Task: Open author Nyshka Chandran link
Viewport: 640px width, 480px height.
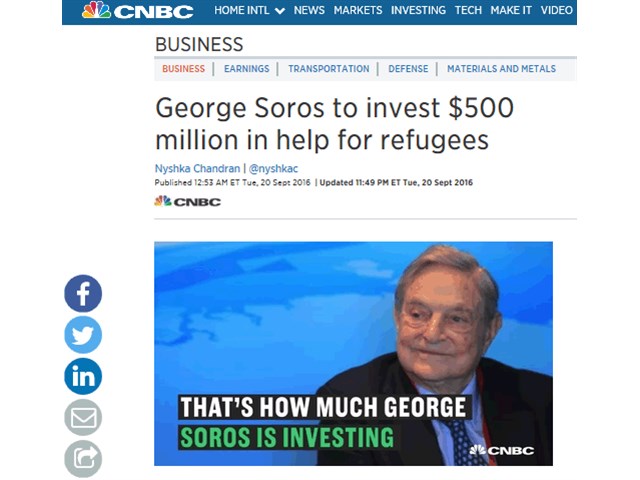Action: (x=197, y=169)
